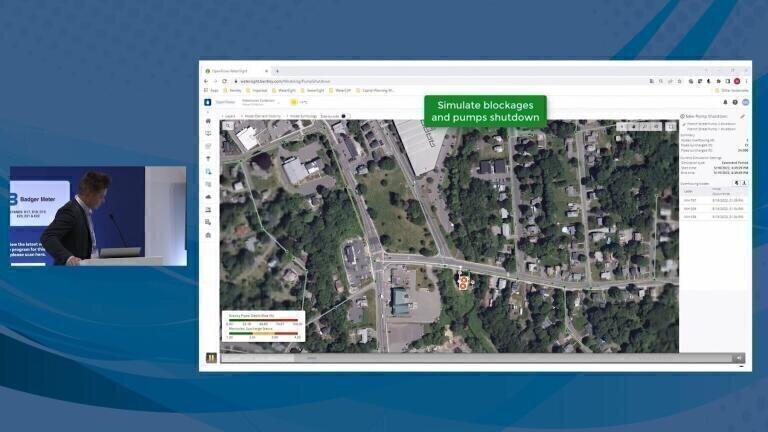The image size is (768, 432).
Task: Open the Apps bookmarks shortcut
Action: [x=212, y=91]
